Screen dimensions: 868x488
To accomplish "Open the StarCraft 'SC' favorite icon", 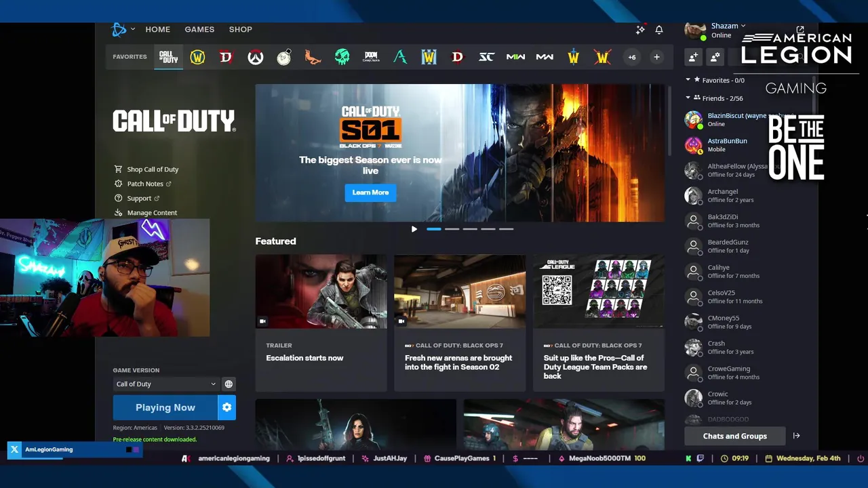I will [486, 57].
